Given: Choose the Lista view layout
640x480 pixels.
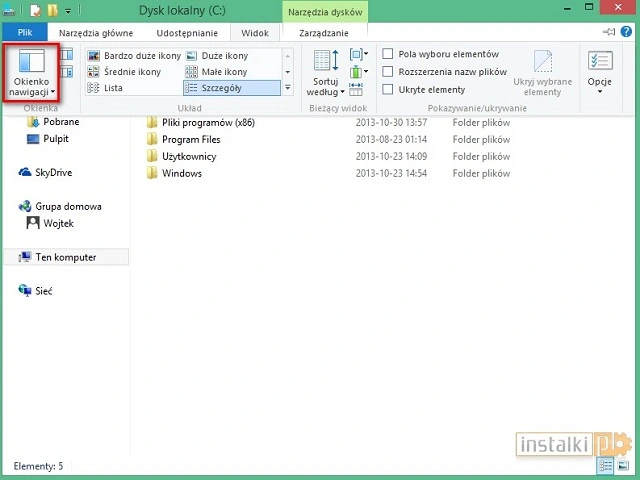Looking at the screenshot, I should 113,88.
